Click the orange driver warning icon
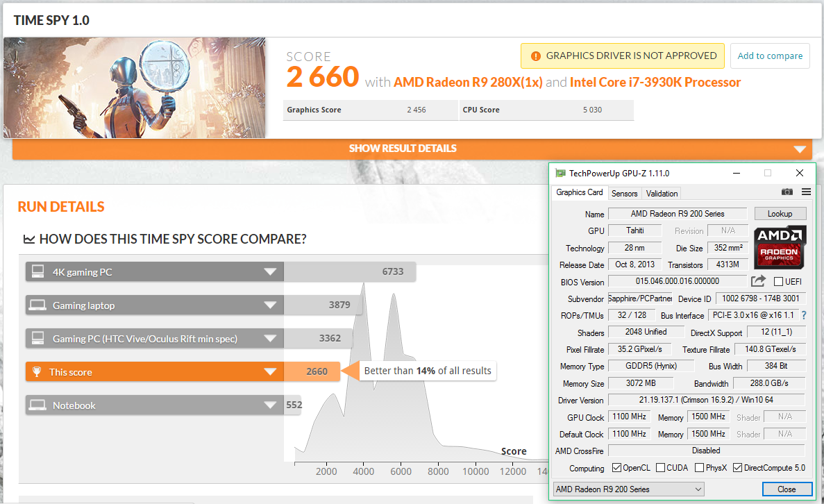Screen dimensions: 824x504 click(535, 56)
